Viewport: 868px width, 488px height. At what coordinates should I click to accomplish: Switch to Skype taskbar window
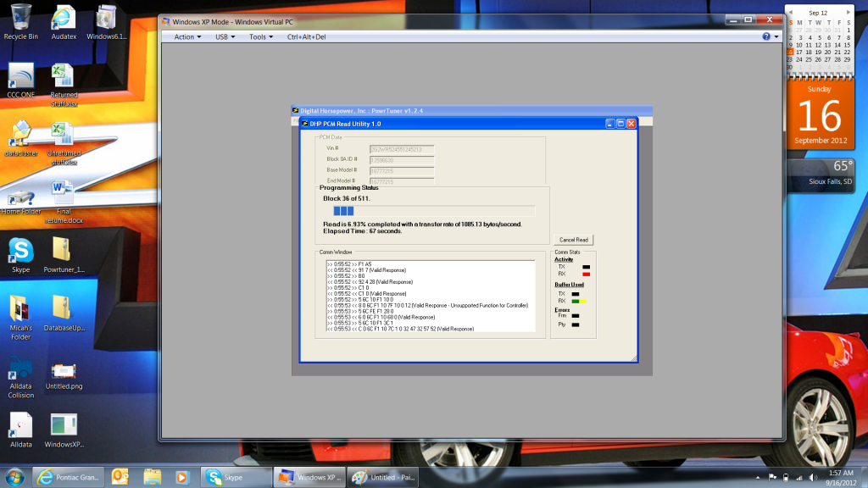click(x=236, y=477)
